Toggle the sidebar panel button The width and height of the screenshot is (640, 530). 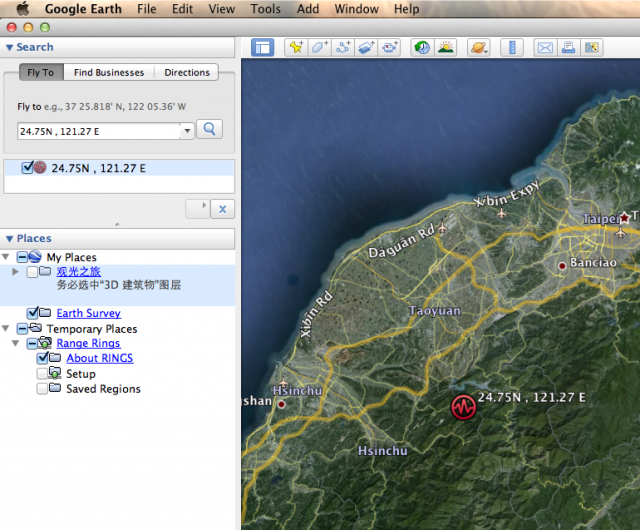click(x=262, y=47)
